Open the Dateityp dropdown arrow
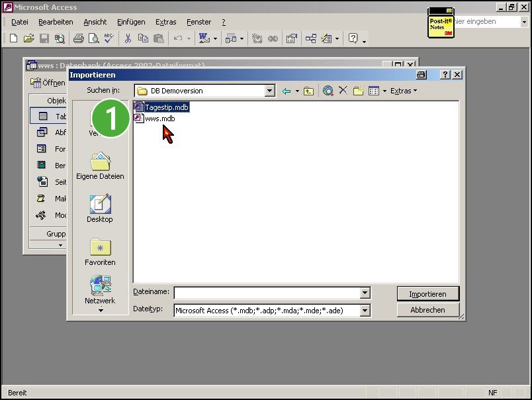The image size is (532, 400). click(x=365, y=311)
